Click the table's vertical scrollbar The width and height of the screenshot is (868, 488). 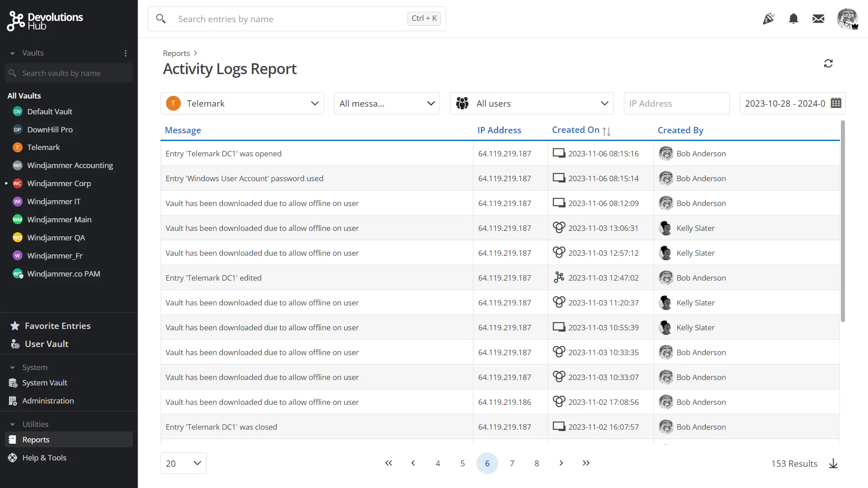(843, 221)
